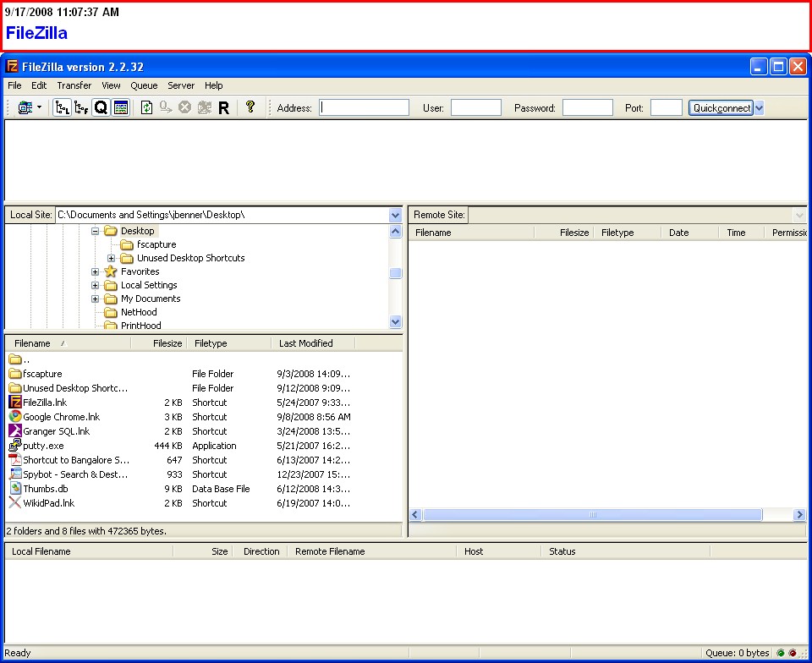Sort local files by Filetype column header
812x663 pixels.
point(228,343)
